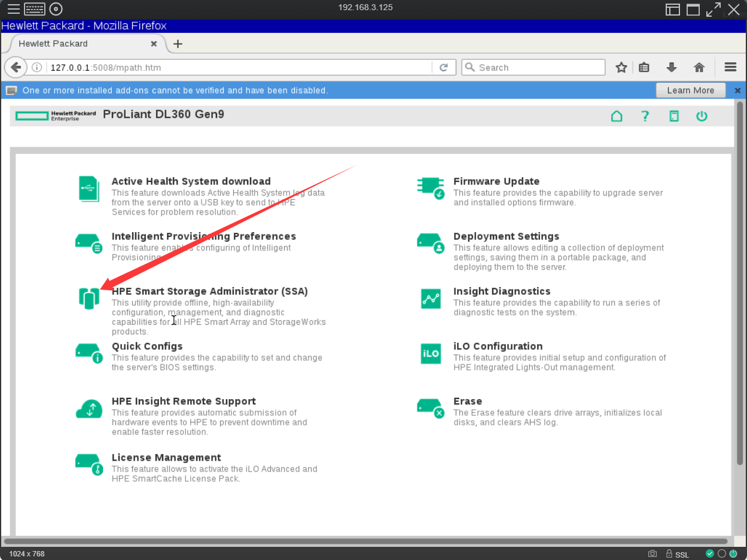Open Deployment Settings title link
747x560 pixels.
tap(507, 236)
